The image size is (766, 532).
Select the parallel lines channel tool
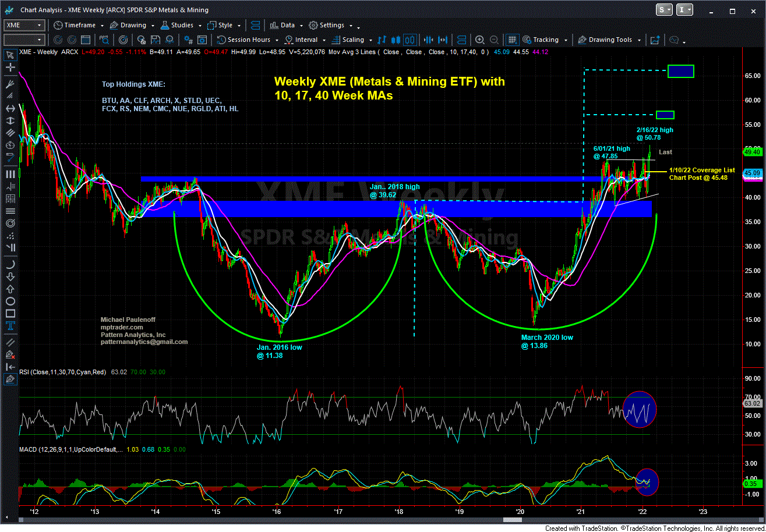click(x=10, y=133)
